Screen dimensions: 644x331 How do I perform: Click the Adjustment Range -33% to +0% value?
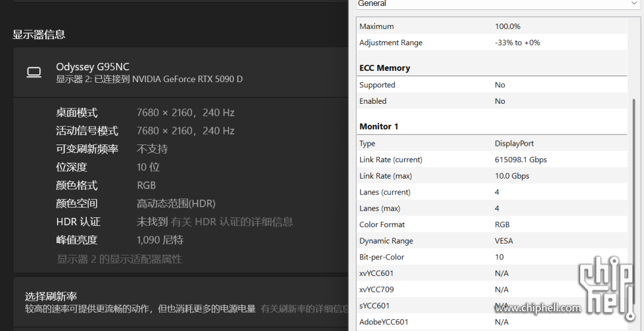pos(517,43)
